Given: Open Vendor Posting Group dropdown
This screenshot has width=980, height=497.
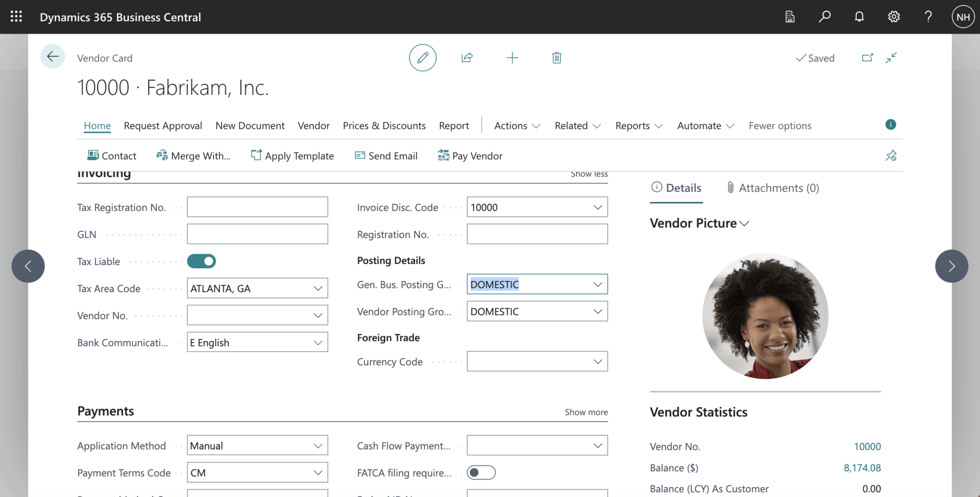Looking at the screenshot, I should tap(598, 311).
